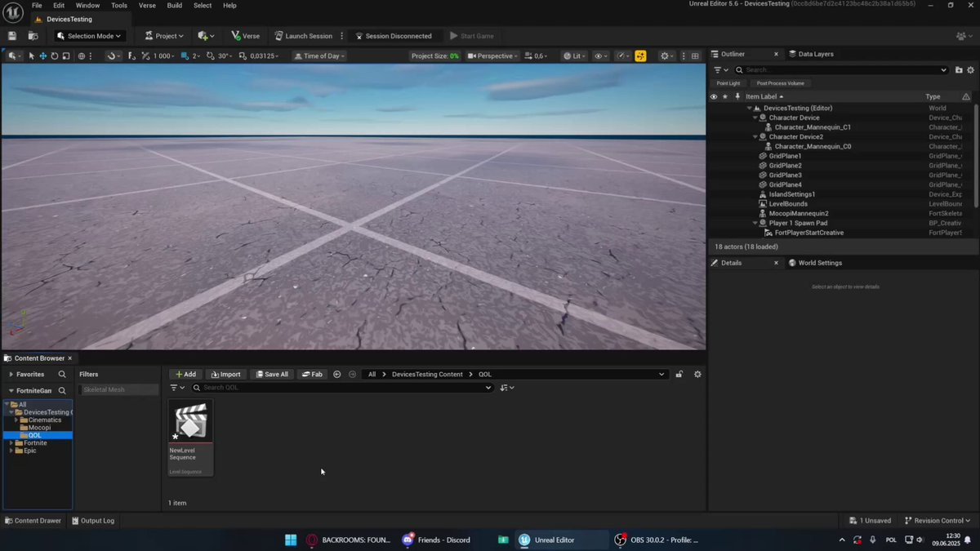Image resolution: width=980 pixels, height=551 pixels.
Task: Click the Save All button
Action: pos(272,375)
